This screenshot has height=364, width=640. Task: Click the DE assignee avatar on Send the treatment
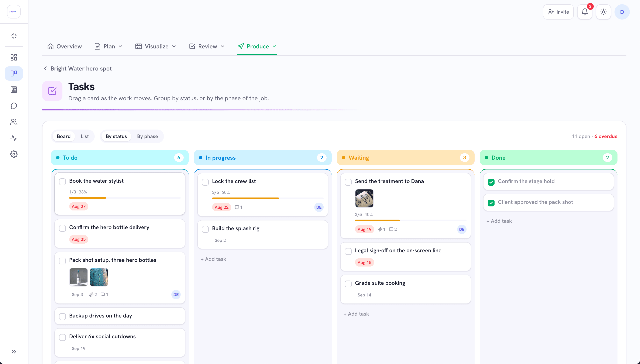click(462, 229)
